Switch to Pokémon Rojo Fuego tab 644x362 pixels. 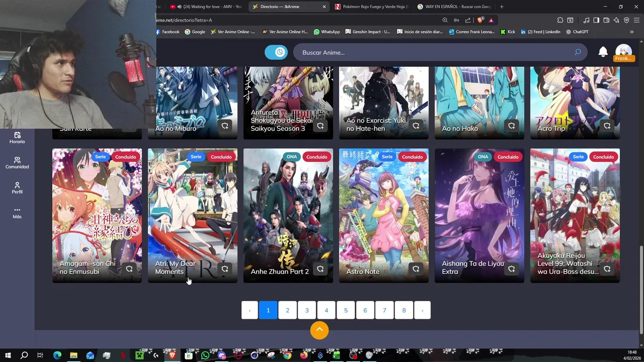click(x=371, y=7)
